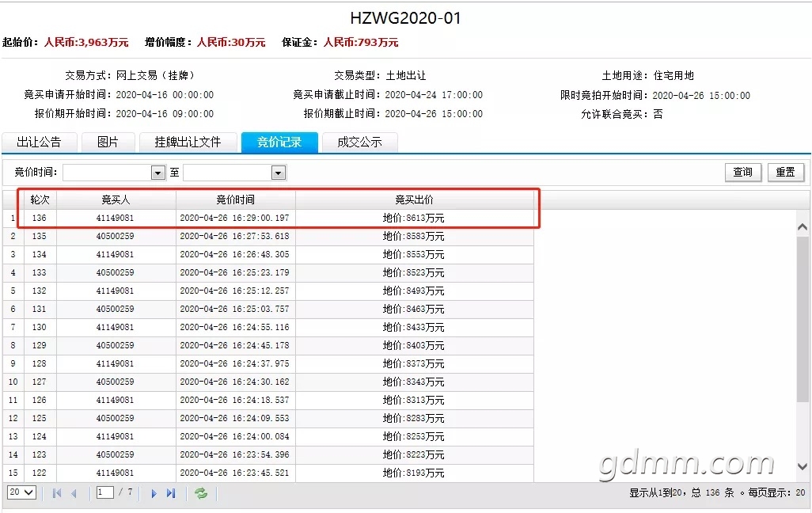Select the bid price 地价:8223万元
Viewport: 812px width, 513px height.
(x=414, y=455)
